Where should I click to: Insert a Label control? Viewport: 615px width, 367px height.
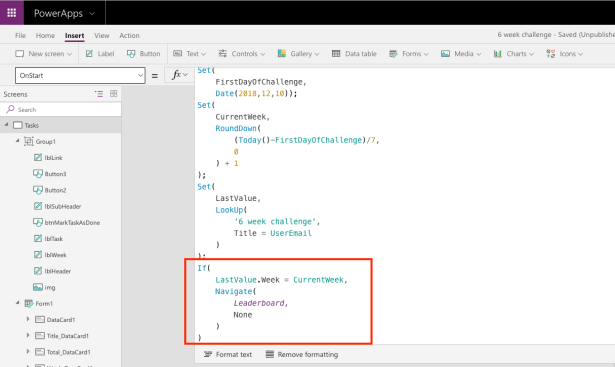pos(100,54)
